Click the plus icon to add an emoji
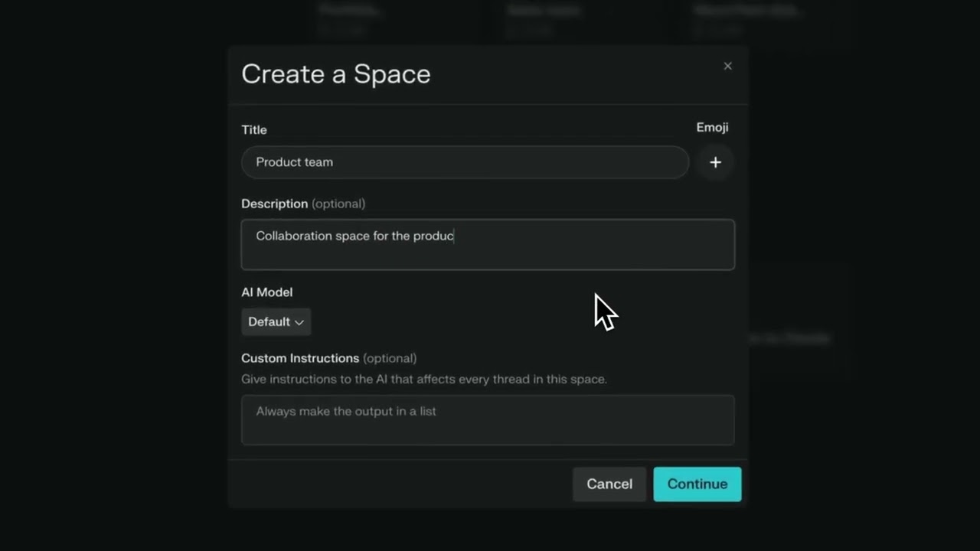Image resolution: width=980 pixels, height=551 pixels. 715,162
